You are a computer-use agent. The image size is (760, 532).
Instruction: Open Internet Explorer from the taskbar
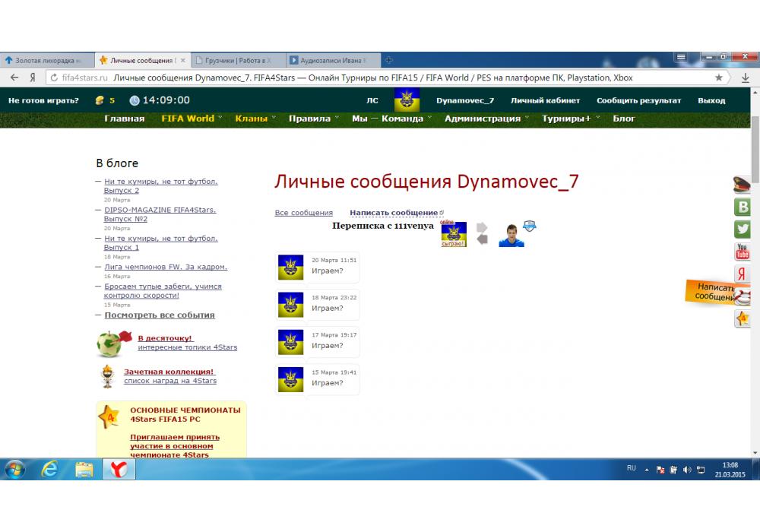49,470
